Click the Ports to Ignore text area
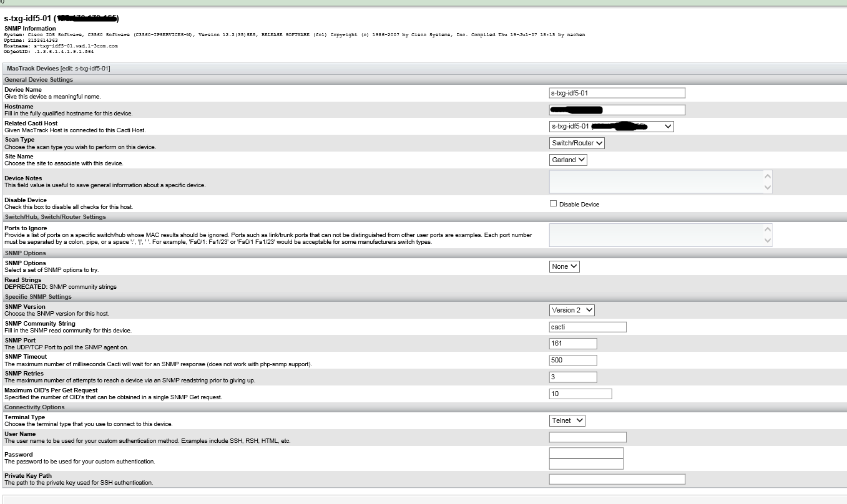 [660, 235]
